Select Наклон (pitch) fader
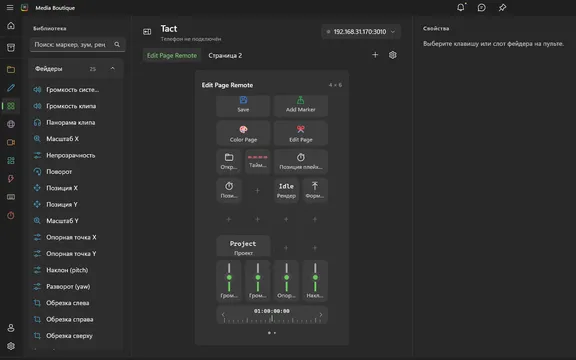 (75, 270)
